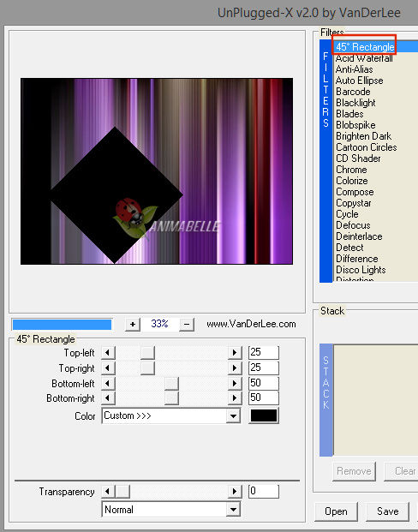
Task: Select Acid Waterfall in filters list
Action: pos(364,58)
